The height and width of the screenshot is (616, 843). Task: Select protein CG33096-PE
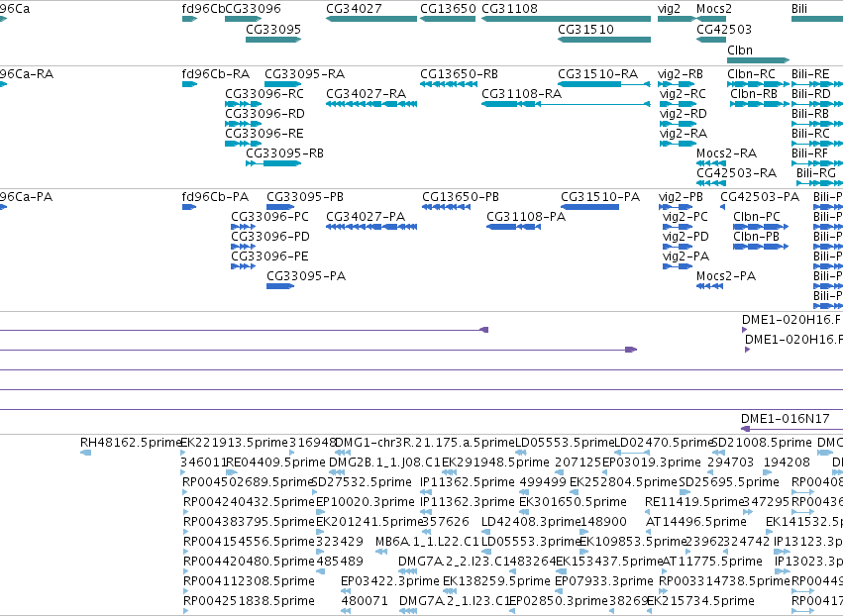(x=243, y=266)
